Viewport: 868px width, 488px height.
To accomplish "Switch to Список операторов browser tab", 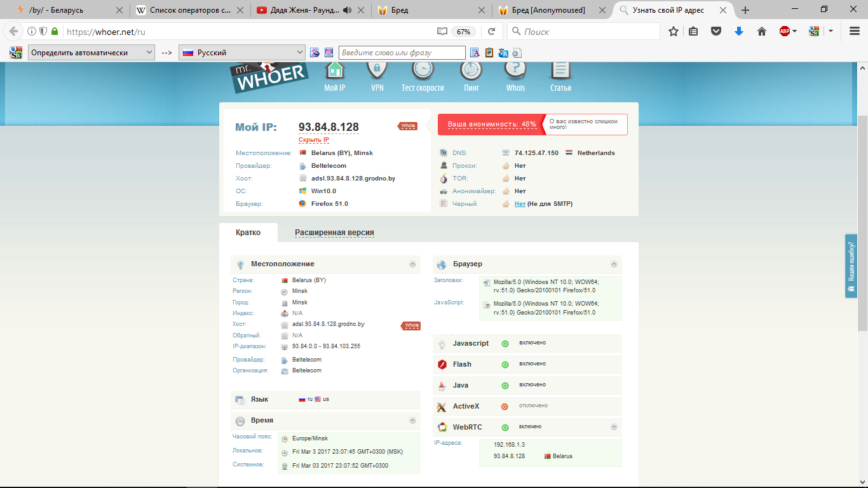I will [189, 10].
